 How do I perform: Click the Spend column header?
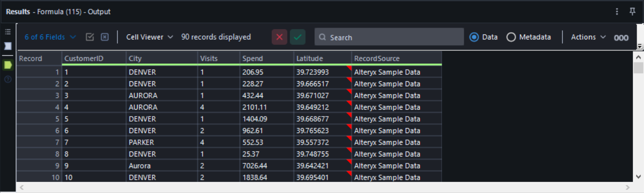[x=267, y=58]
